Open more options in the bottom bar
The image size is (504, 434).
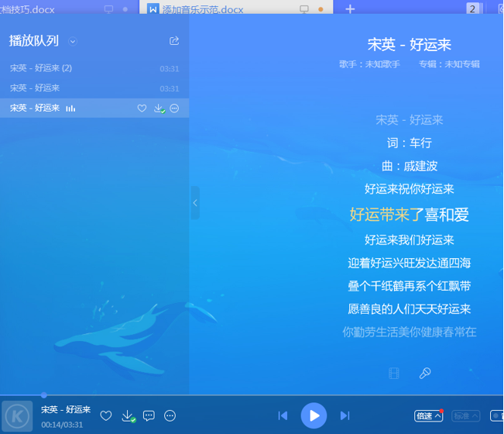coord(170,415)
